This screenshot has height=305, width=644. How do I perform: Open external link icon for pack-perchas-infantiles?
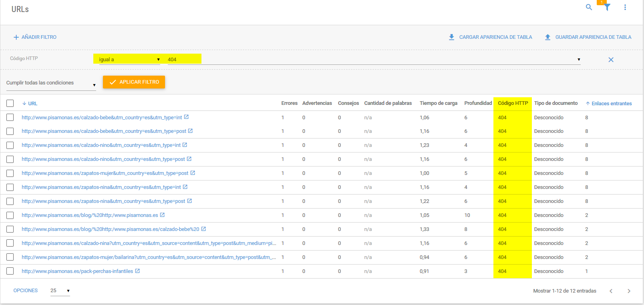coord(137,271)
